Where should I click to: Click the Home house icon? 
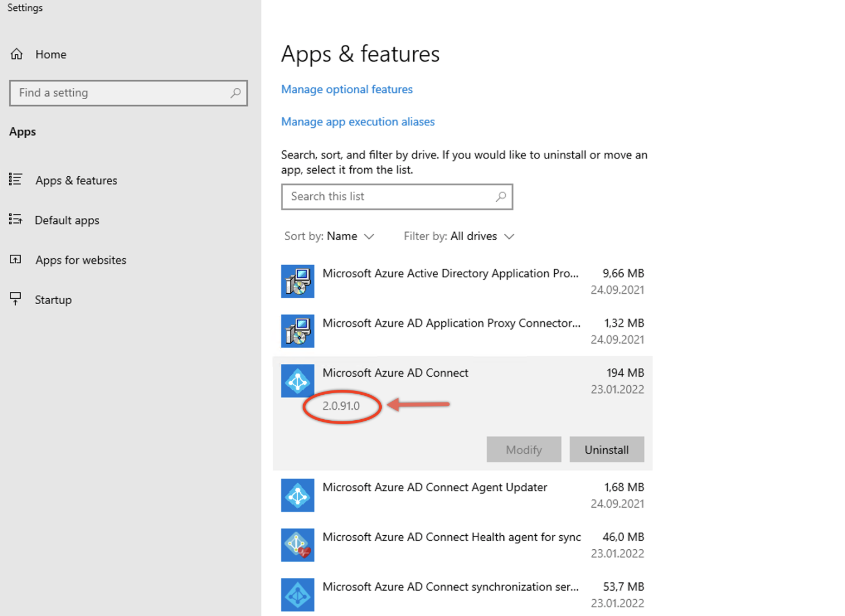tap(17, 54)
